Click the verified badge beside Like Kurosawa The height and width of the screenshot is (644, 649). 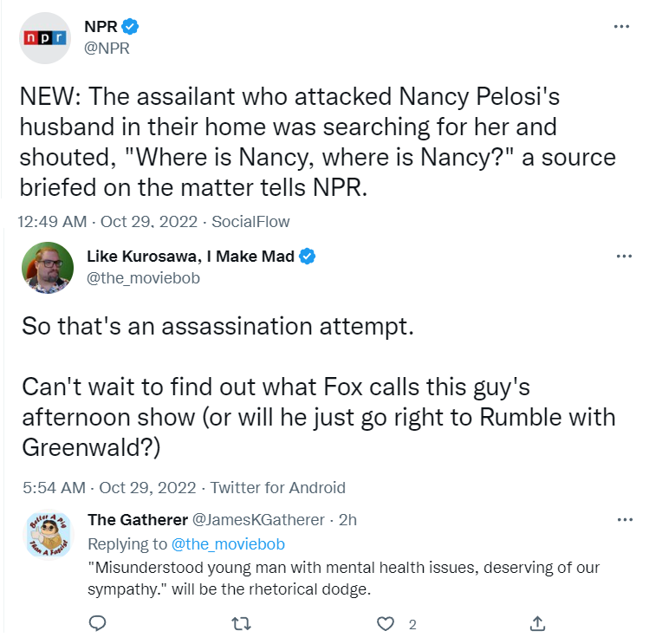[307, 256]
